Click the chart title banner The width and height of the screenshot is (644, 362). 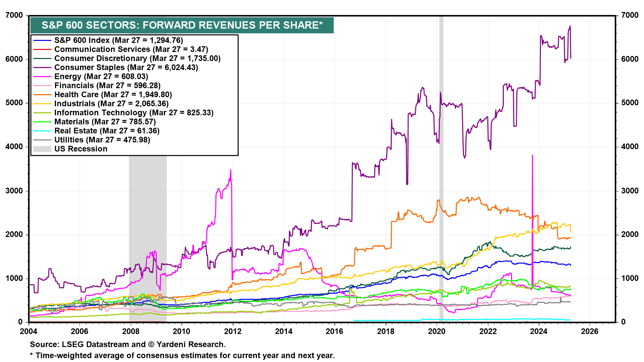tap(182, 25)
